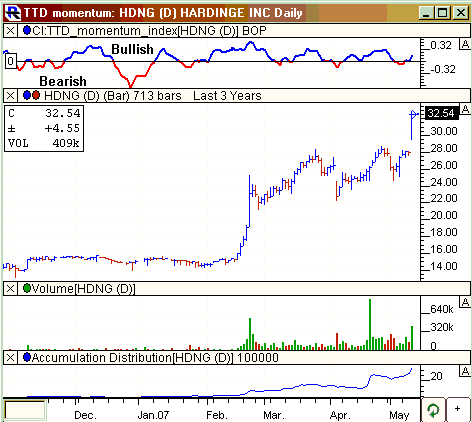Click the +4.55 change value
Viewport: 472px width, 422px height.
coord(62,128)
